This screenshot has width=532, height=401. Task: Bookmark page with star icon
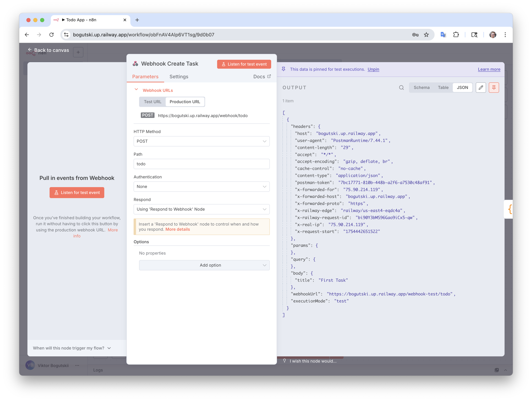click(x=426, y=35)
